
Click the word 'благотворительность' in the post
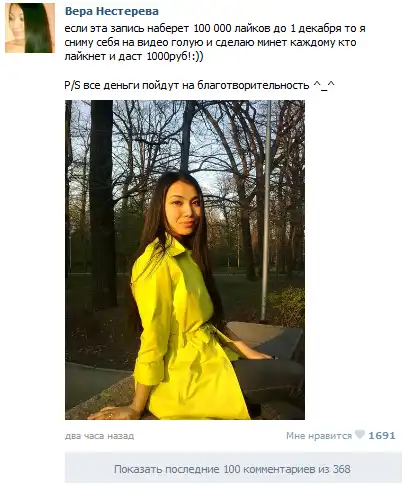click(x=253, y=85)
